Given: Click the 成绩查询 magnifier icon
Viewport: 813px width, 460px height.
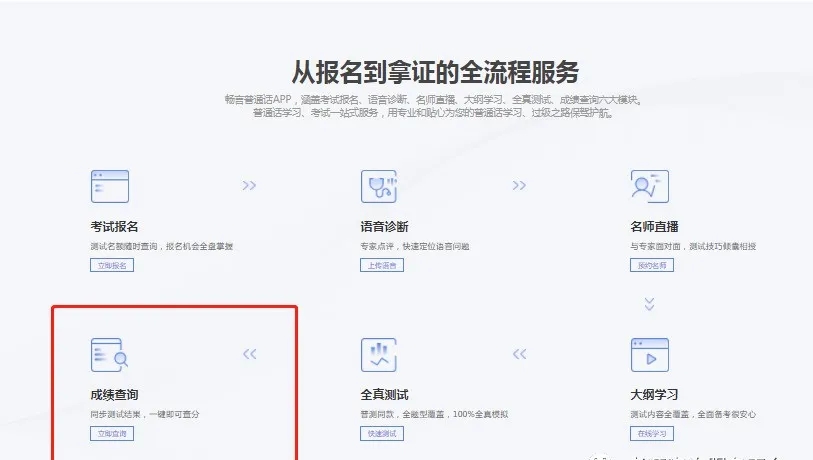Looking at the screenshot, I should (x=109, y=355).
